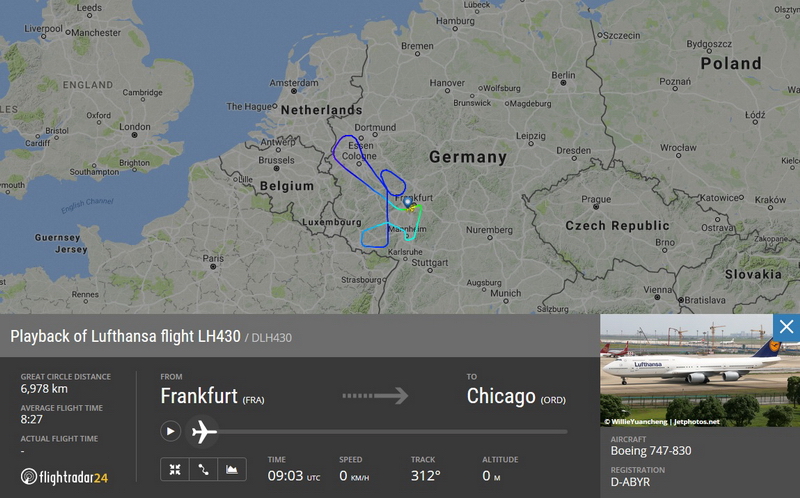The width and height of the screenshot is (800, 498).
Task: Click the fit-route-to-view arrows icon
Action: point(175,469)
